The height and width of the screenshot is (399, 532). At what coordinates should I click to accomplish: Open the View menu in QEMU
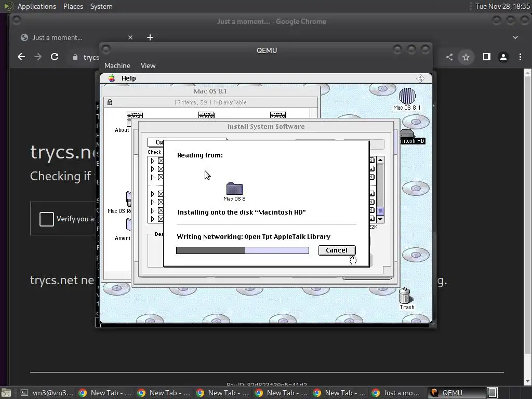pyautogui.click(x=148, y=65)
